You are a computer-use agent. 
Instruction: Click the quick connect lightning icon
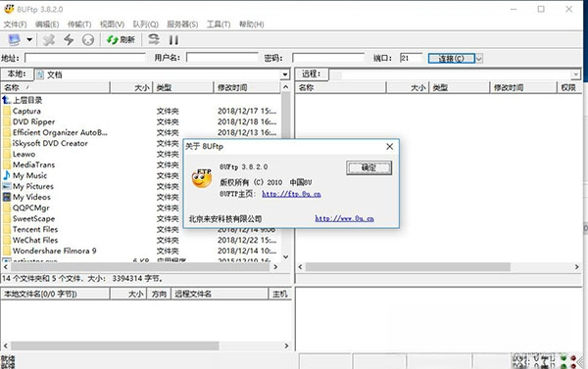tap(69, 39)
